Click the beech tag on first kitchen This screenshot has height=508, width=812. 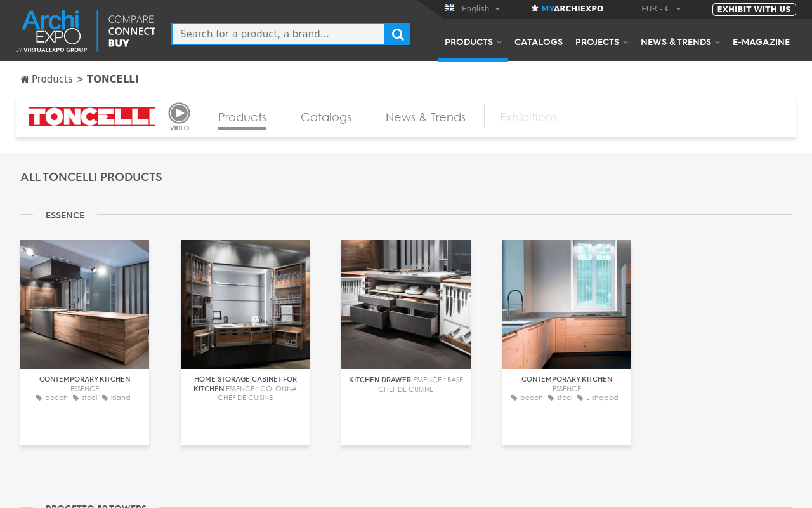56,398
